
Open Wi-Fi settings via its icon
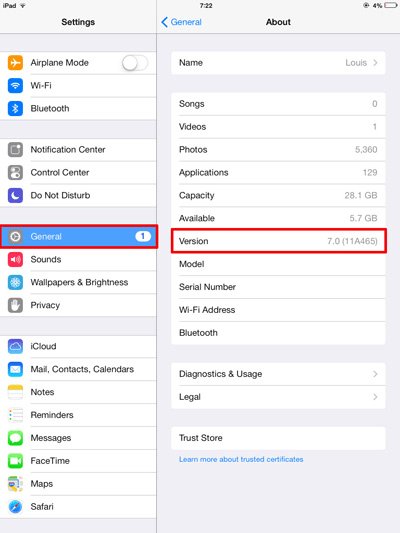[15, 86]
